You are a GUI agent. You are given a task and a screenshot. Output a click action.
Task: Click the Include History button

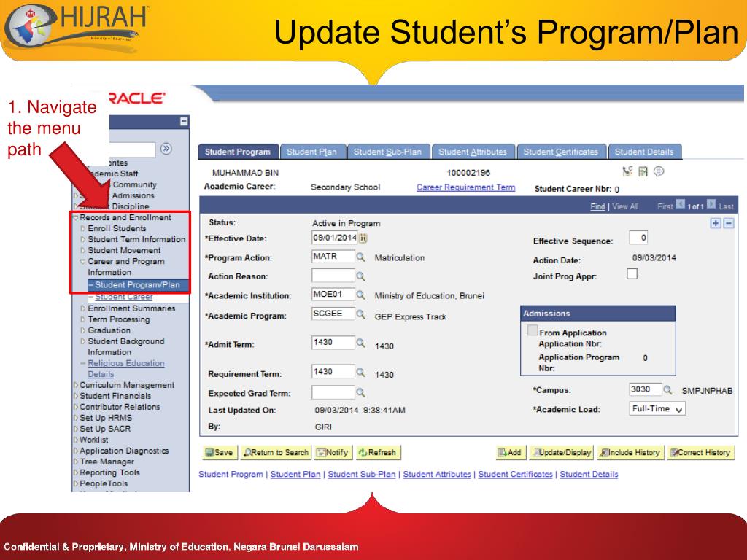pyautogui.click(x=631, y=452)
